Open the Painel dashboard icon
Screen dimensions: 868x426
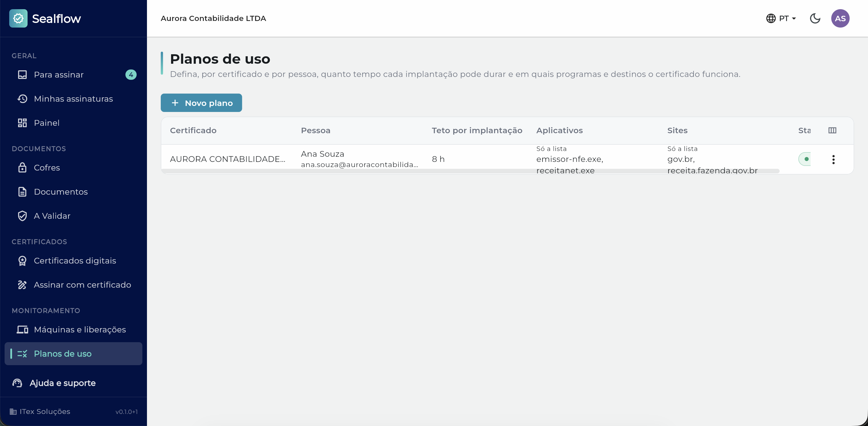click(x=22, y=123)
